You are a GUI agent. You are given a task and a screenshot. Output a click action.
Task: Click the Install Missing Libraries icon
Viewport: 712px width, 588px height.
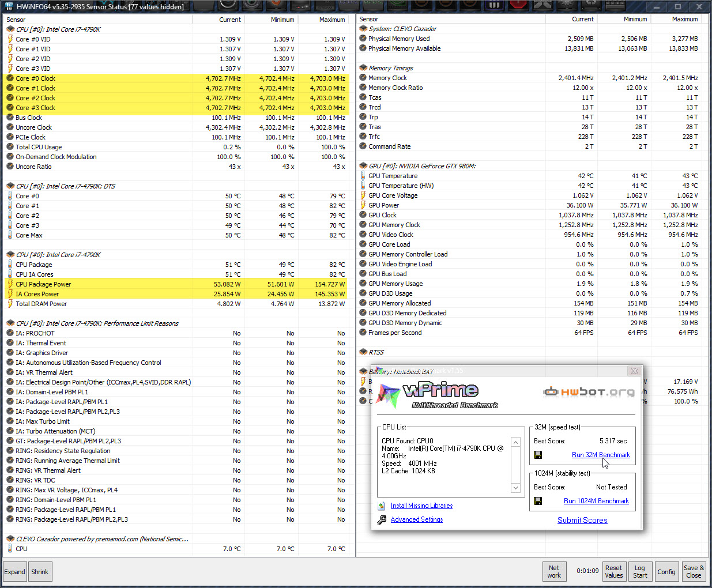tap(382, 506)
